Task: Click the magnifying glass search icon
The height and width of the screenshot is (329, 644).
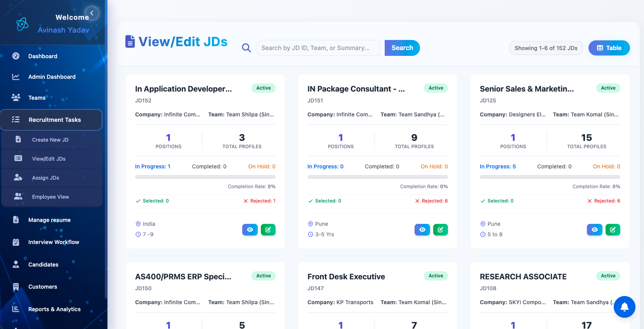Action: click(x=246, y=48)
